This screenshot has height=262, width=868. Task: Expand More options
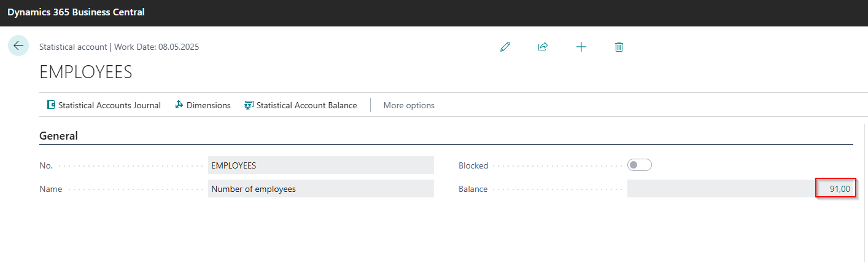tap(409, 105)
